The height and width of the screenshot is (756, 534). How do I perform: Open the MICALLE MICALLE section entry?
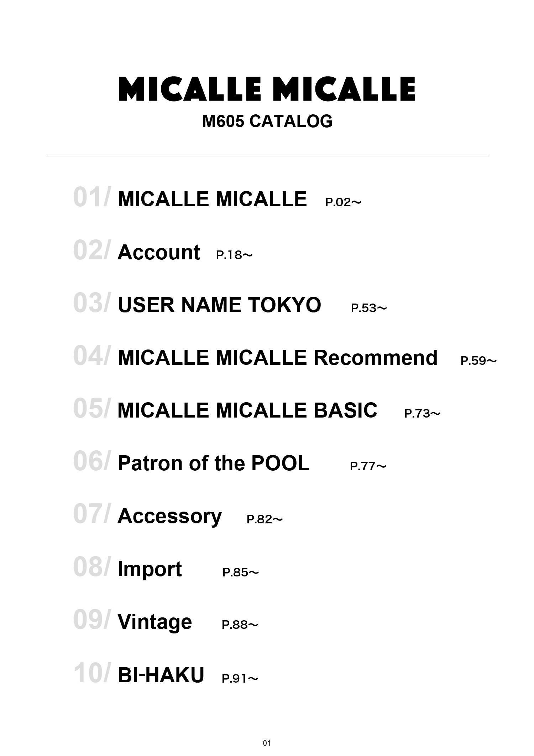212,199
